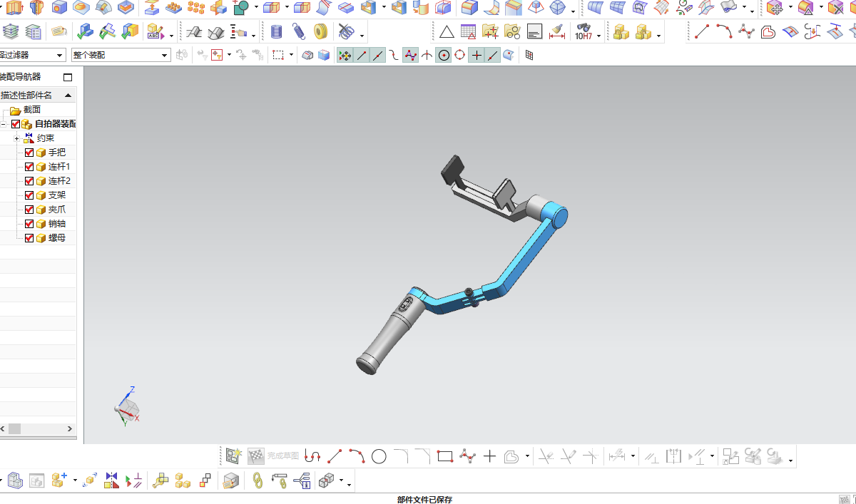Open the selection filter dropdown
The height and width of the screenshot is (504, 856).
[32, 55]
